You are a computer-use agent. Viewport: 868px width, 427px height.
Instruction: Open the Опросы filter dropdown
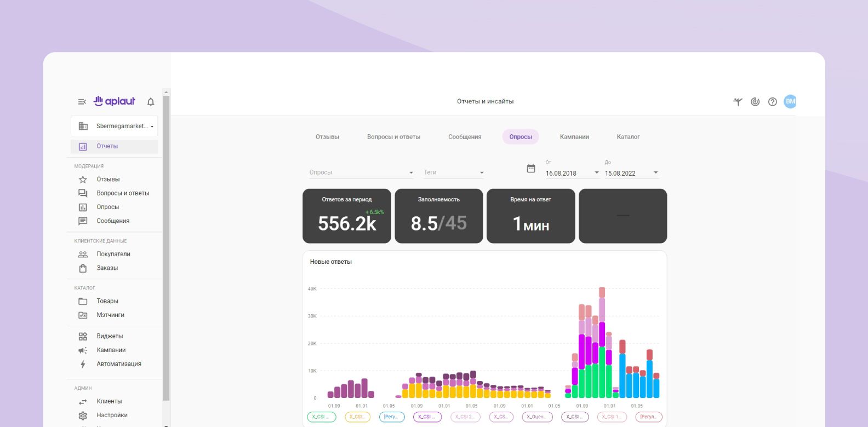click(361, 172)
